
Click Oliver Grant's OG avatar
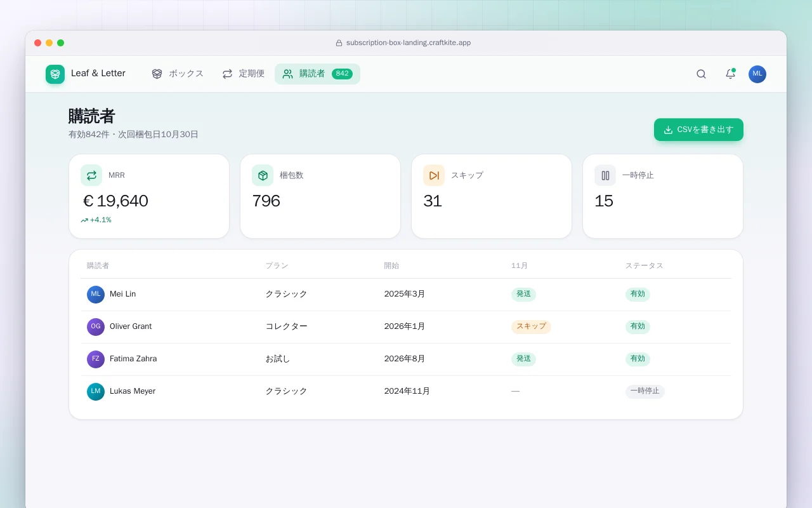96,327
